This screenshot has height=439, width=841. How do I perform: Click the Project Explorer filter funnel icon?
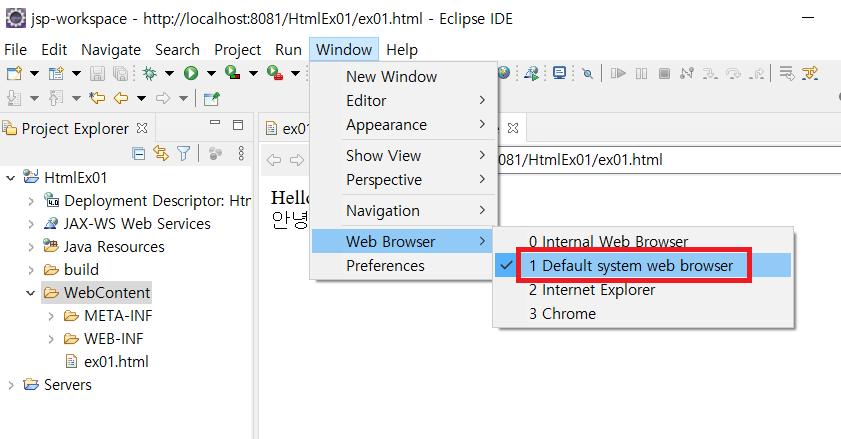(x=184, y=154)
